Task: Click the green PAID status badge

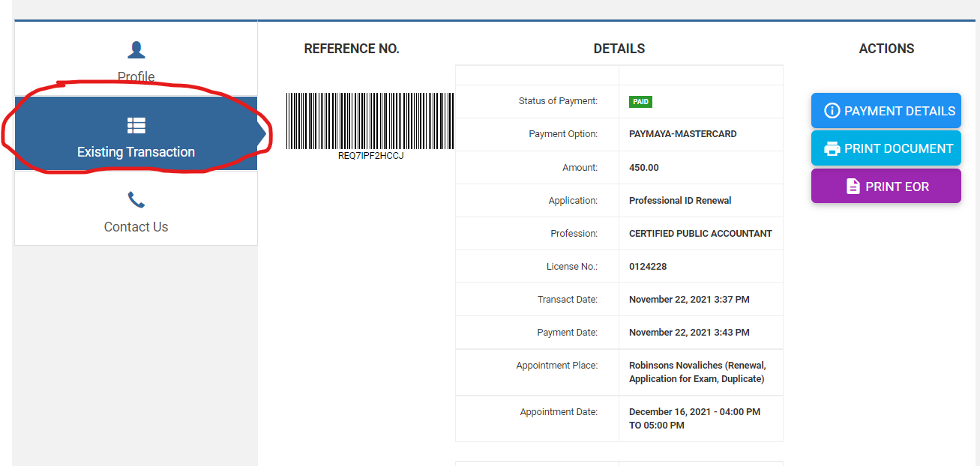Action: [x=640, y=101]
